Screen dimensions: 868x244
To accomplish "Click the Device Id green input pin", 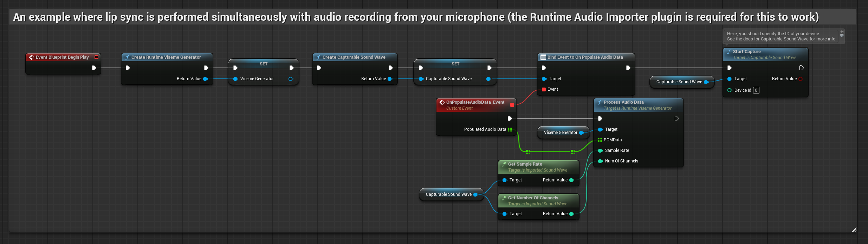I will click(x=730, y=90).
